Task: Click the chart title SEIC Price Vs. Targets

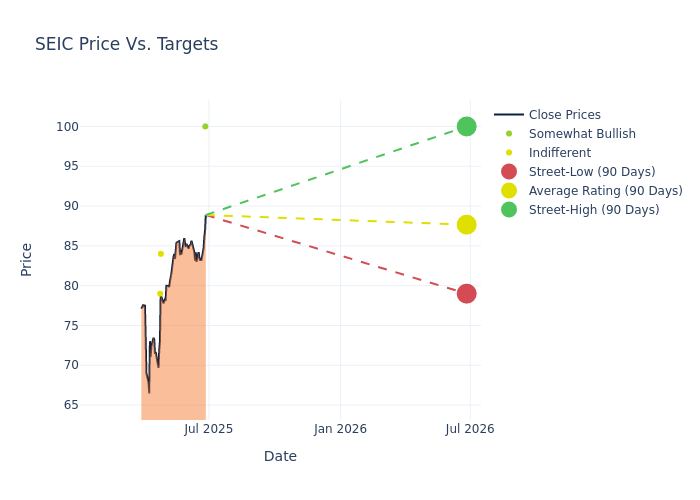Action: click(126, 44)
